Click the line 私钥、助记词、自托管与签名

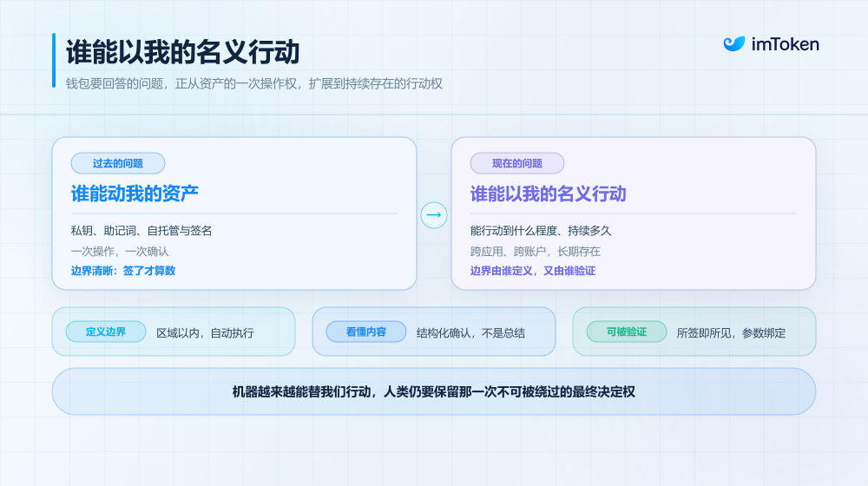click(141, 231)
